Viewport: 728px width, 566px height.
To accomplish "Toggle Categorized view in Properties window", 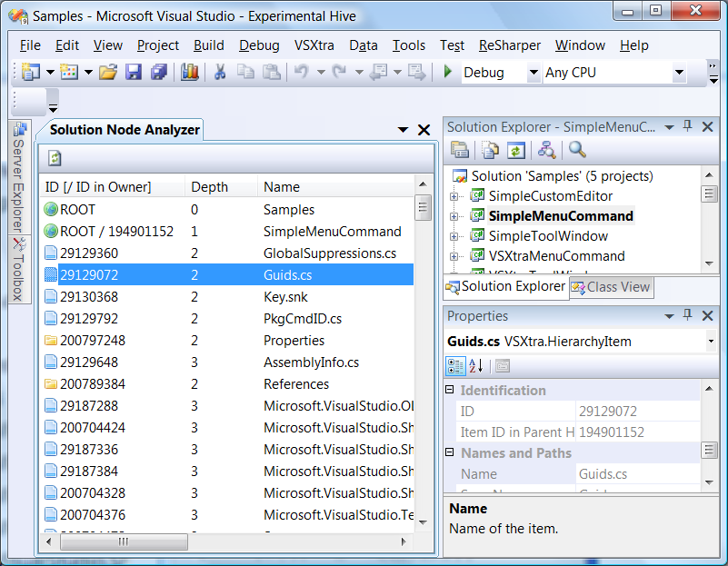I will point(455,366).
